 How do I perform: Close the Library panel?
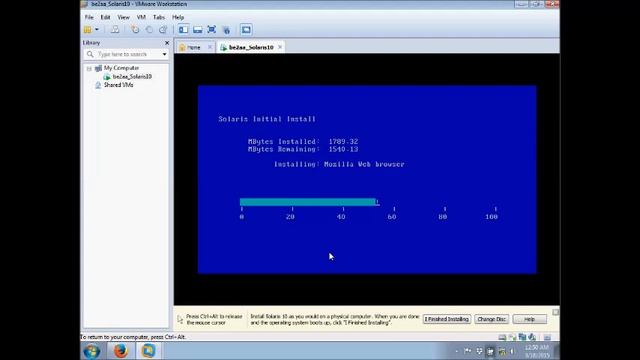coord(167,43)
